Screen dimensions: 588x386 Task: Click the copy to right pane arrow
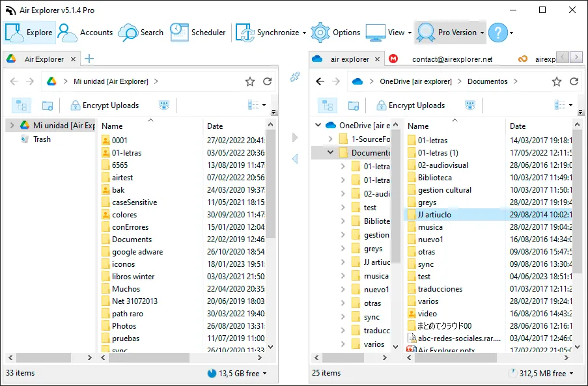coord(295,137)
